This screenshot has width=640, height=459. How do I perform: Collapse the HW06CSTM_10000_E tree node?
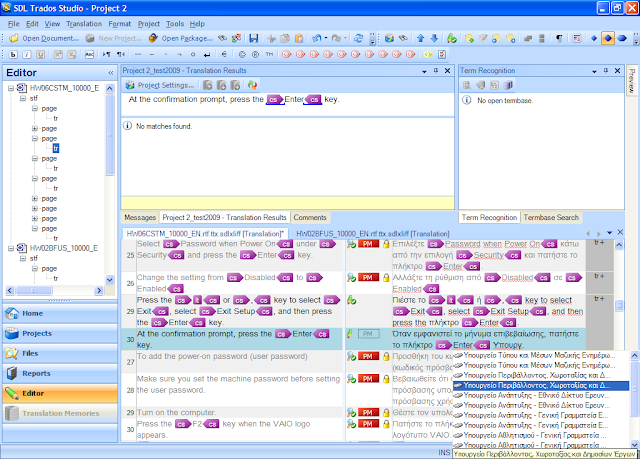coord(11,88)
